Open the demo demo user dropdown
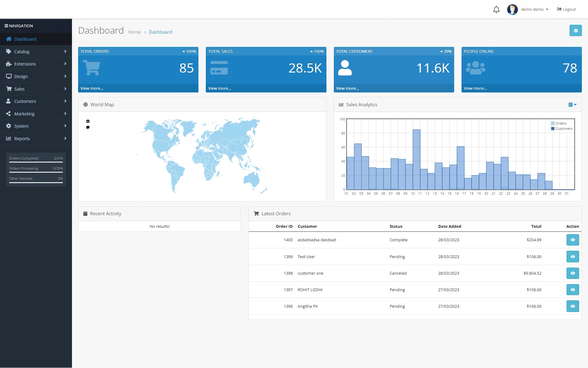 pyautogui.click(x=534, y=9)
